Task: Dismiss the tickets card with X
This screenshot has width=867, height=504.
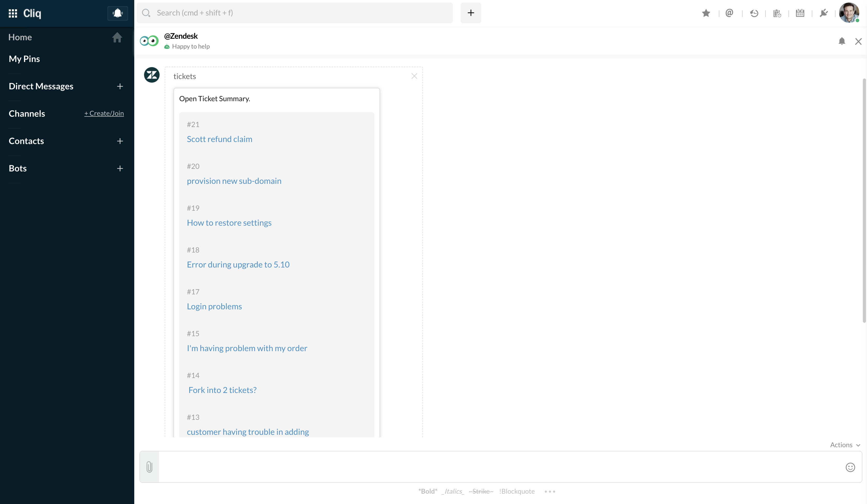Action: click(414, 76)
